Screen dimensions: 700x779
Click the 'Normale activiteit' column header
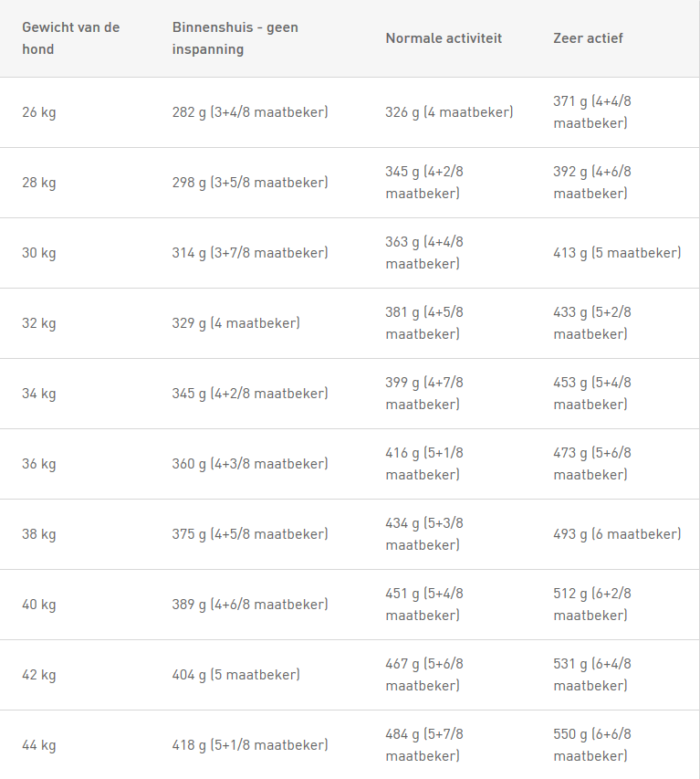pos(444,38)
